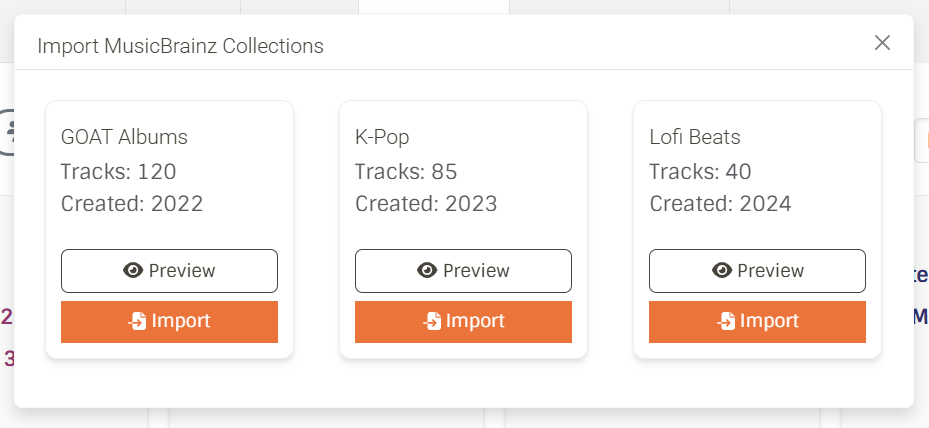
Task: Import the GOAT Albums collection
Action: pyautogui.click(x=169, y=322)
